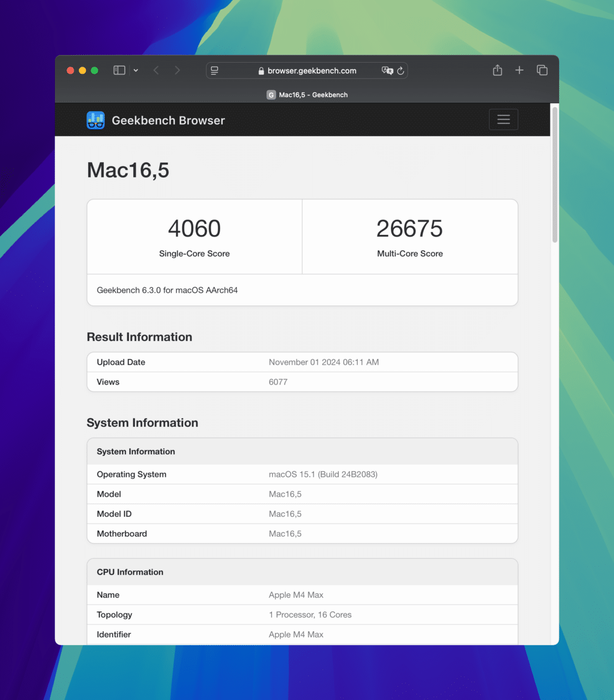This screenshot has width=614, height=700.
Task: Click the page settings icon left of the URL
Action: [214, 70]
